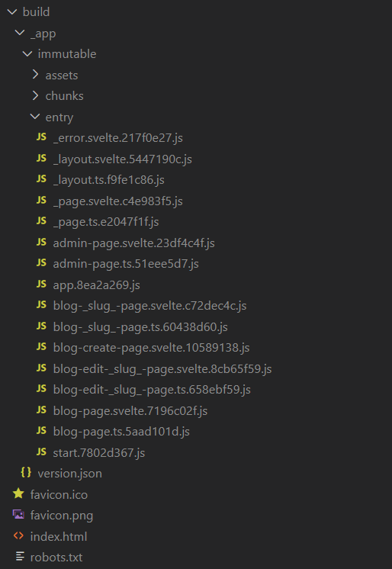The height and width of the screenshot is (569, 392).
Task: Open file _layout.svelte.5447190c.js
Action: pos(123,159)
